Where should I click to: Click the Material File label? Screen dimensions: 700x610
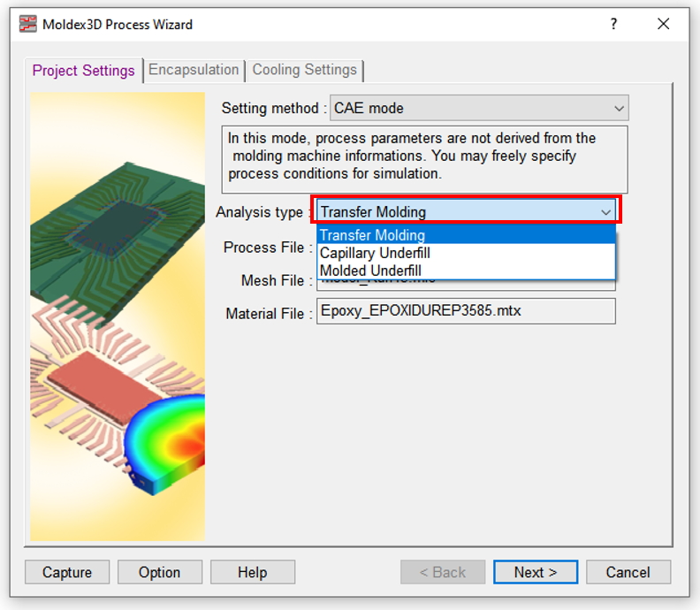[269, 314]
